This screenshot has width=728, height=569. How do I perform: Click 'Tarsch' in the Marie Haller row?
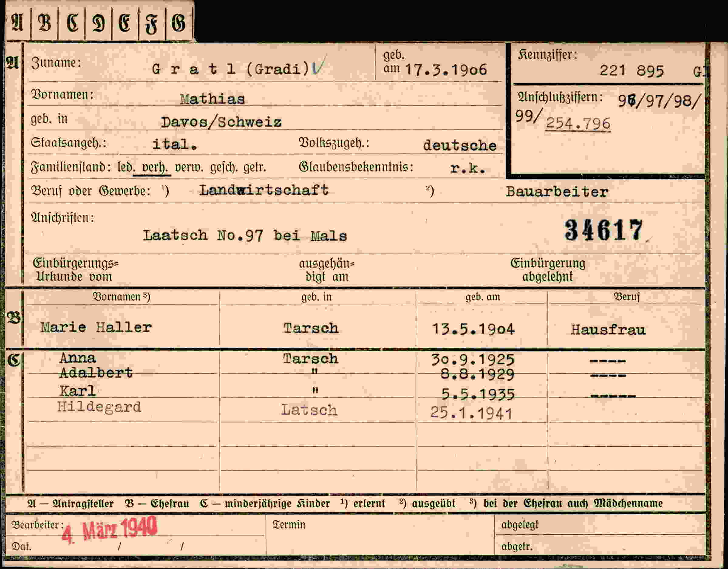click(x=311, y=328)
